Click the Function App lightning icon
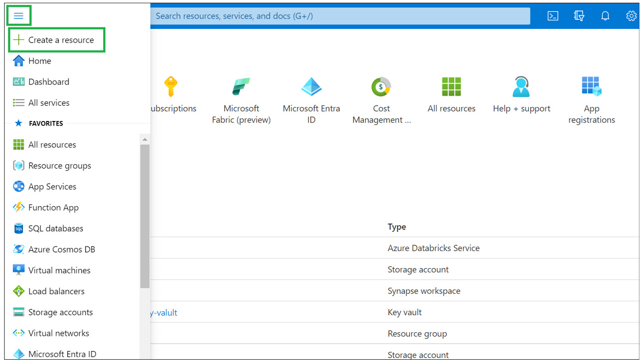Screen dimensions: 644x362 (19, 208)
